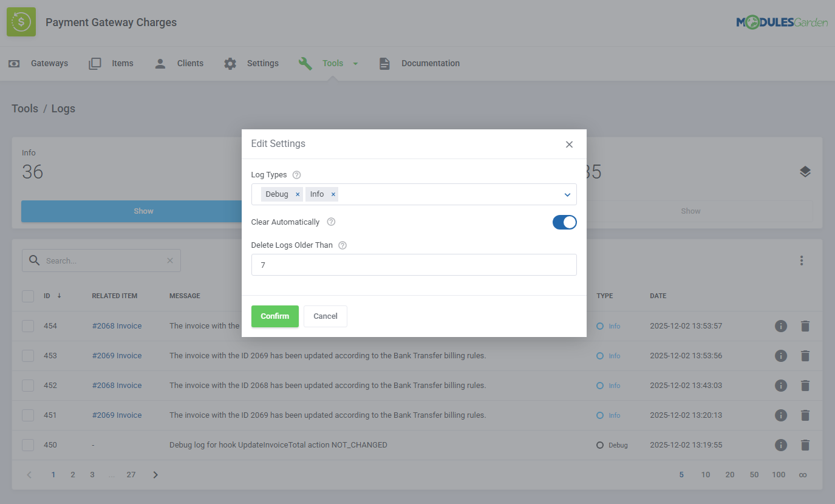Switch to the Gateways section
This screenshot has width=835, height=504.
49,63
